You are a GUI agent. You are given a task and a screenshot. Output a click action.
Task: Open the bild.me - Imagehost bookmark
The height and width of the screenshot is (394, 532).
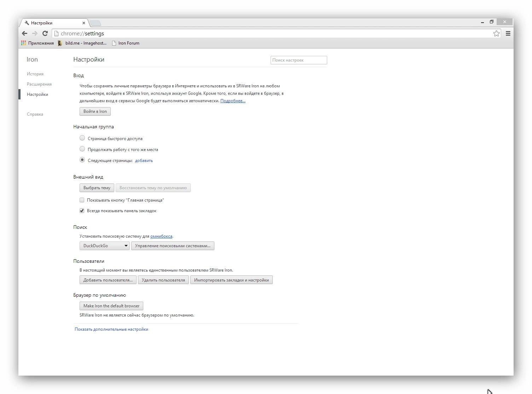click(82, 43)
